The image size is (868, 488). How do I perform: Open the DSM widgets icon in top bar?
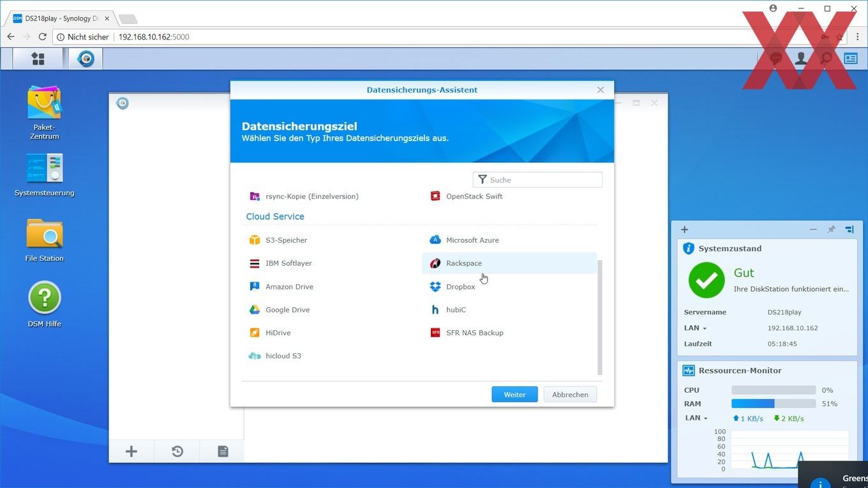[851, 59]
